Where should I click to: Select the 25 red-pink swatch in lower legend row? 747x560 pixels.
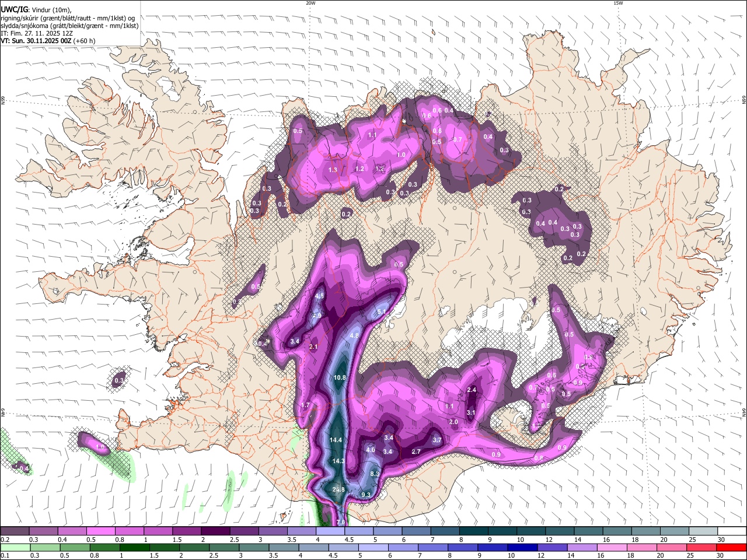click(x=702, y=547)
